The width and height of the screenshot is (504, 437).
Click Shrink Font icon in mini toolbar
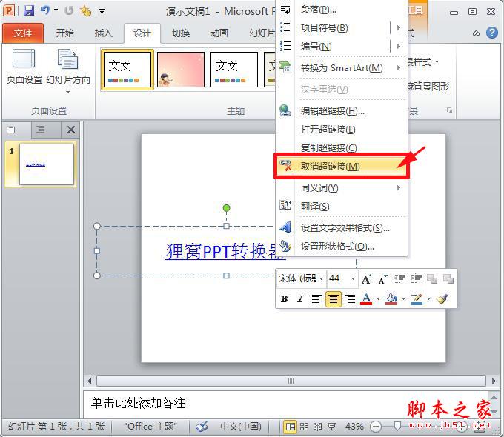click(x=382, y=279)
